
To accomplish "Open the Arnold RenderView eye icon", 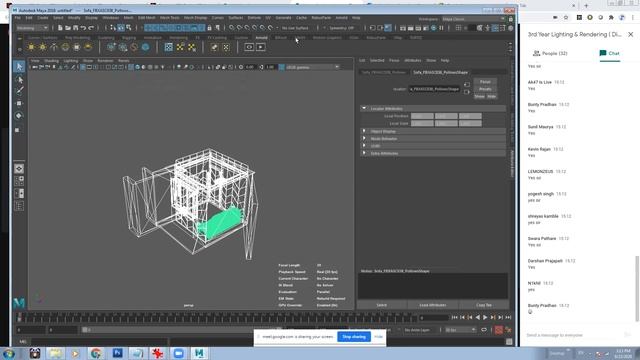I will [249, 47].
